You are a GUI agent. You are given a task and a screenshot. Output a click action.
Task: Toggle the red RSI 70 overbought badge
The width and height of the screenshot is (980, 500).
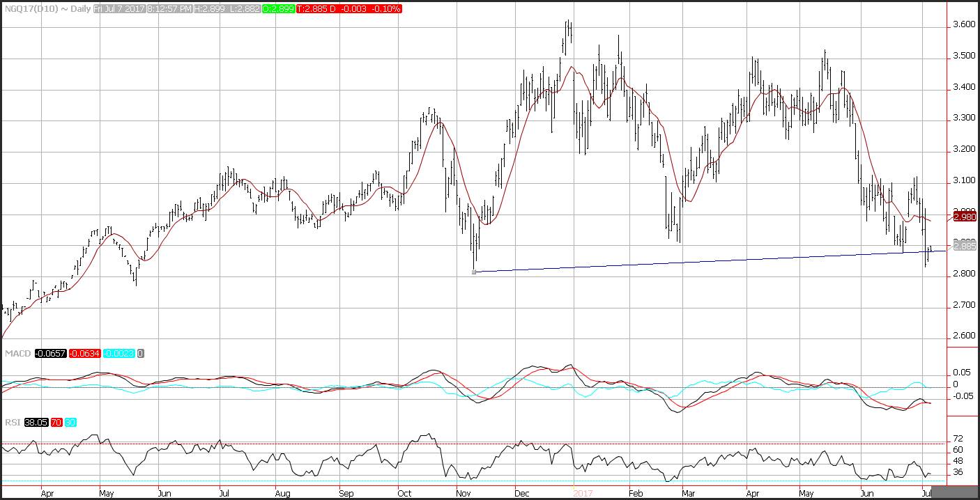[x=56, y=423]
